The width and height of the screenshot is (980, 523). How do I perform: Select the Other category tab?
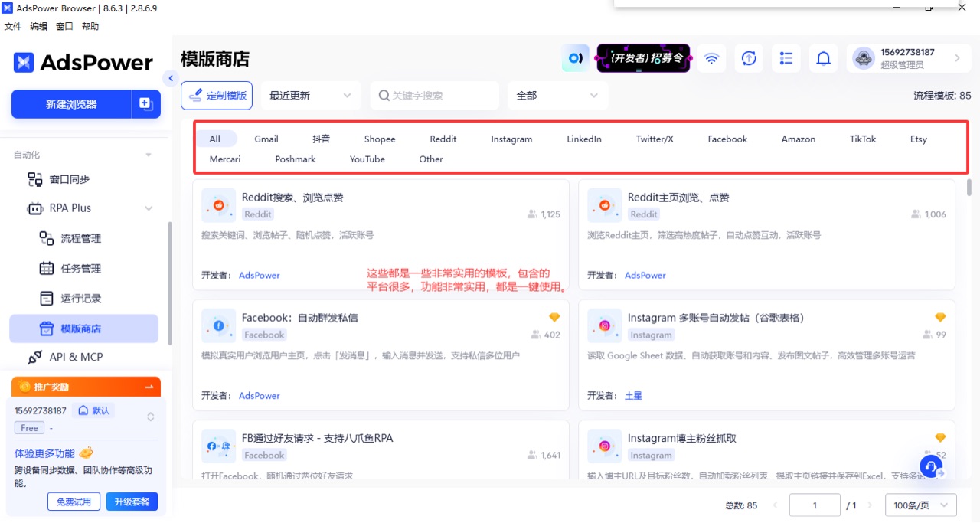(x=431, y=159)
